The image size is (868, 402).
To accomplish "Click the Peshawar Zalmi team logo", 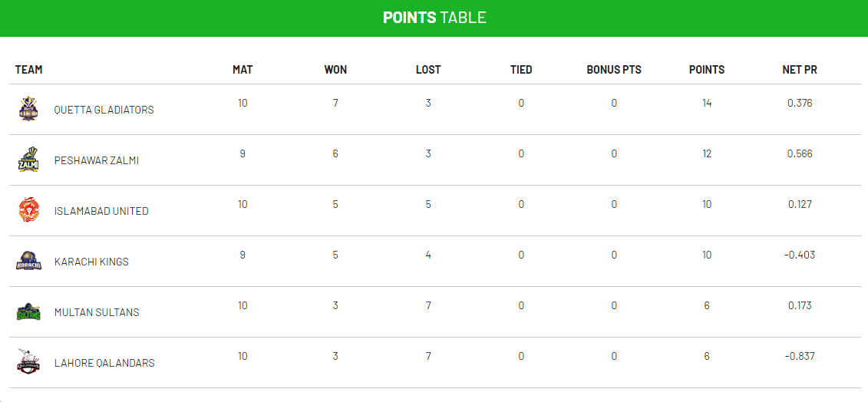I will click(x=28, y=160).
